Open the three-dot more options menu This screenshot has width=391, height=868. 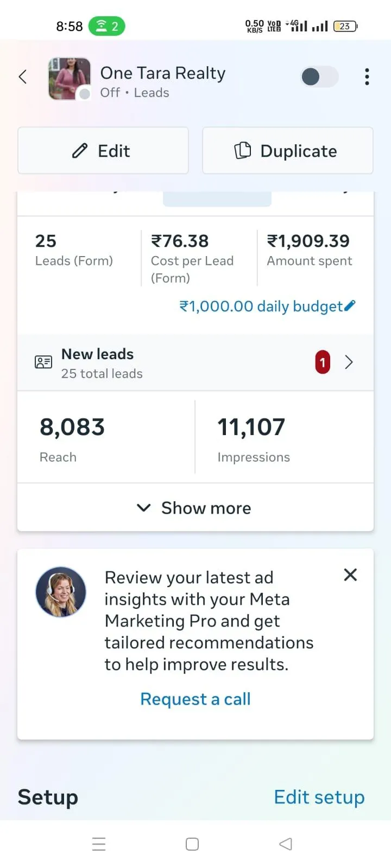pos(367,77)
